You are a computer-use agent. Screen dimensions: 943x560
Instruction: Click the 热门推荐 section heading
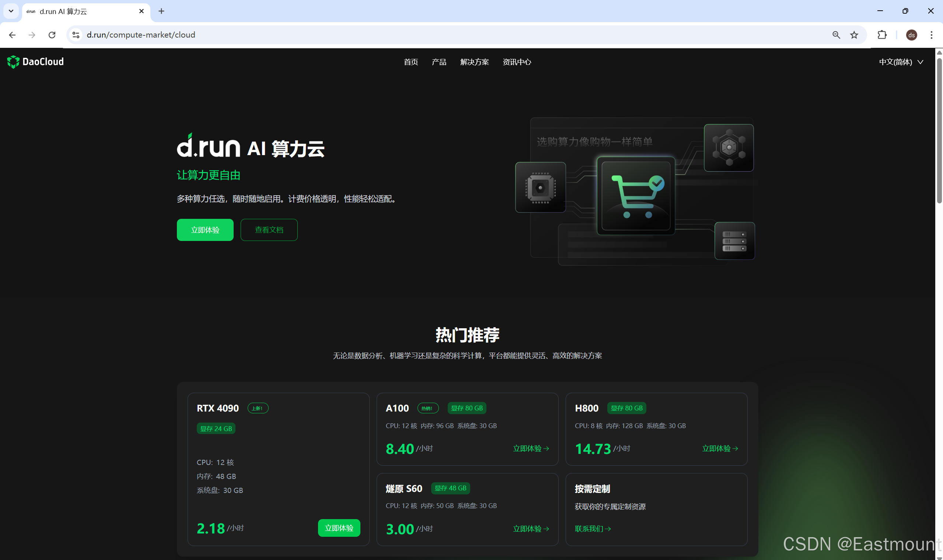click(x=467, y=335)
